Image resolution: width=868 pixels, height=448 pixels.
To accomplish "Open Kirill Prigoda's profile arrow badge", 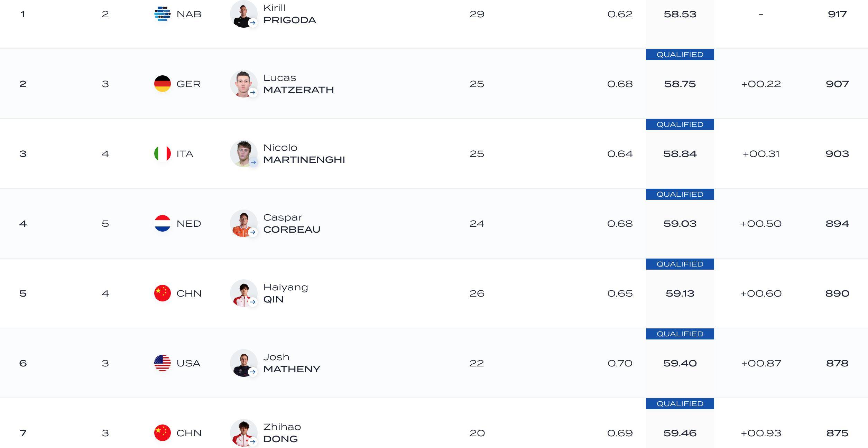I will pyautogui.click(x=253, y=23).
